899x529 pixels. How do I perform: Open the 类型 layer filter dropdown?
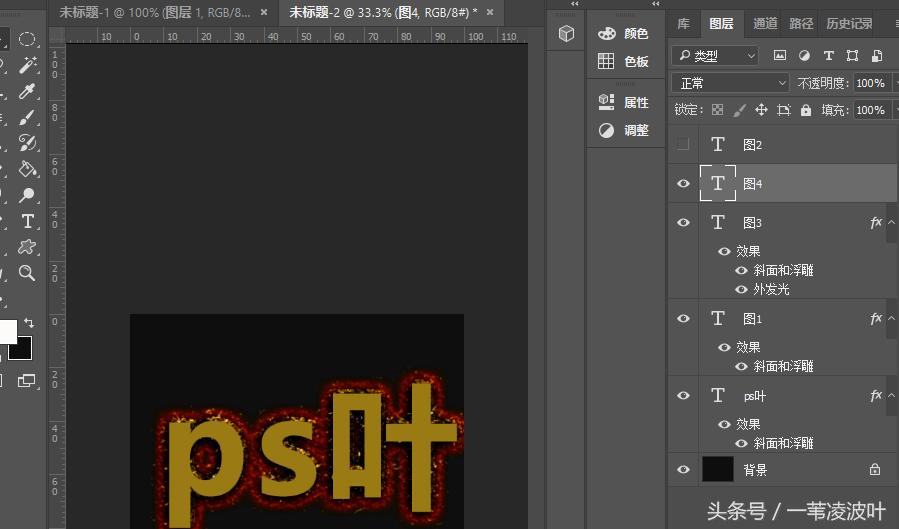715,56
